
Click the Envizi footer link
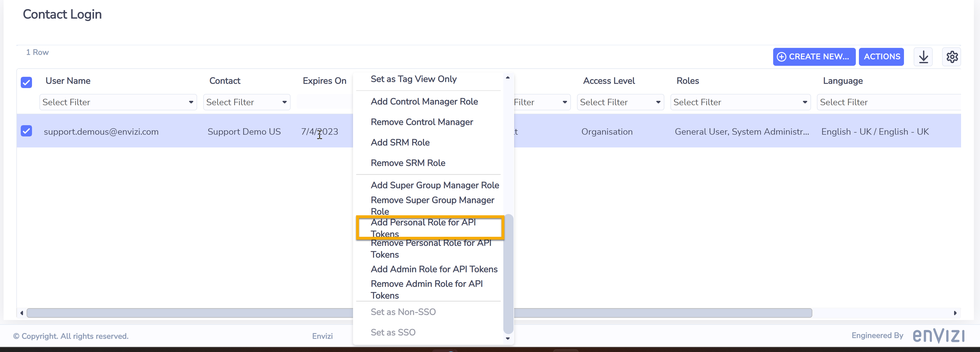click(x=322, y=336)
